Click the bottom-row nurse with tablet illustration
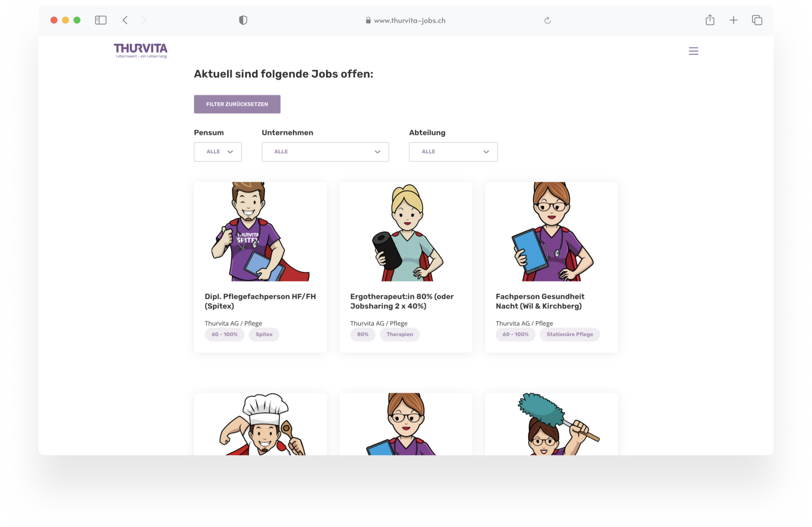Image resolution: width=812 pixels, height=527 pixels. pos(402,424)
